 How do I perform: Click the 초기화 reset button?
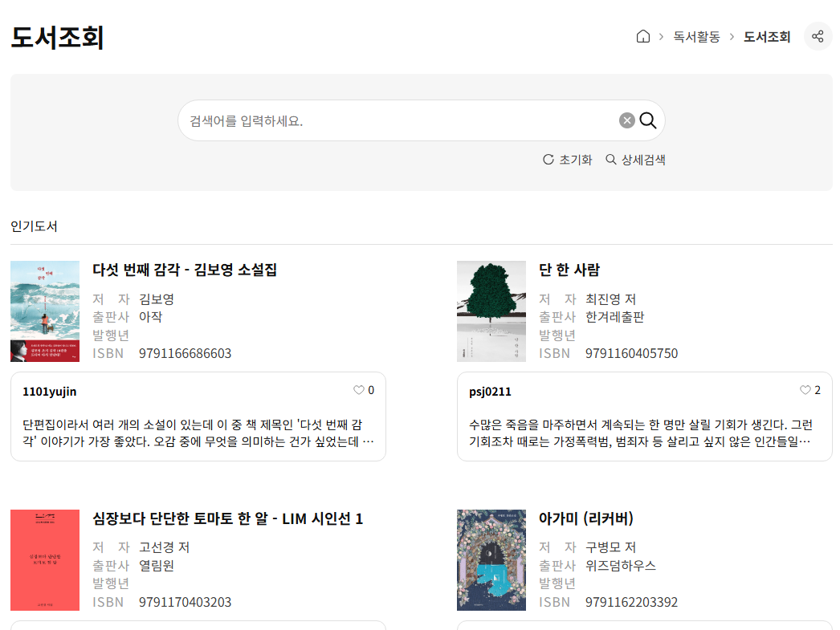567,160
